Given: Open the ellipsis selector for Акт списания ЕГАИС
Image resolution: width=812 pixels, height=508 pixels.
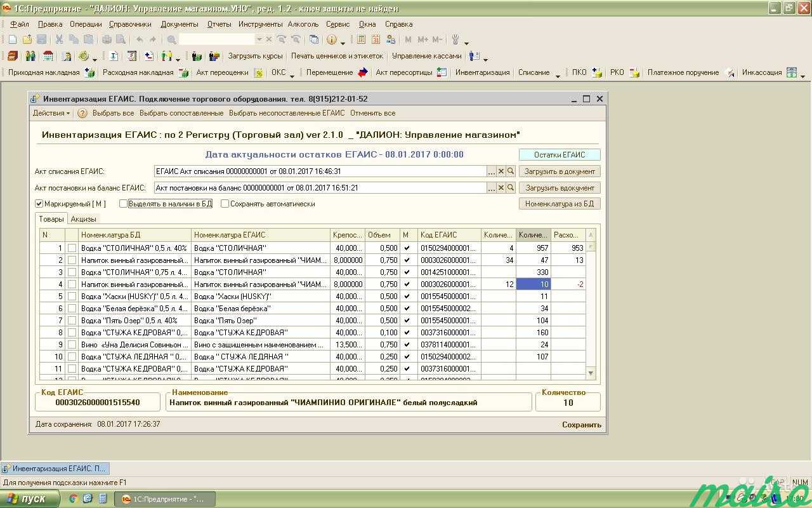Looking at the screenshot, I should 491,171.
